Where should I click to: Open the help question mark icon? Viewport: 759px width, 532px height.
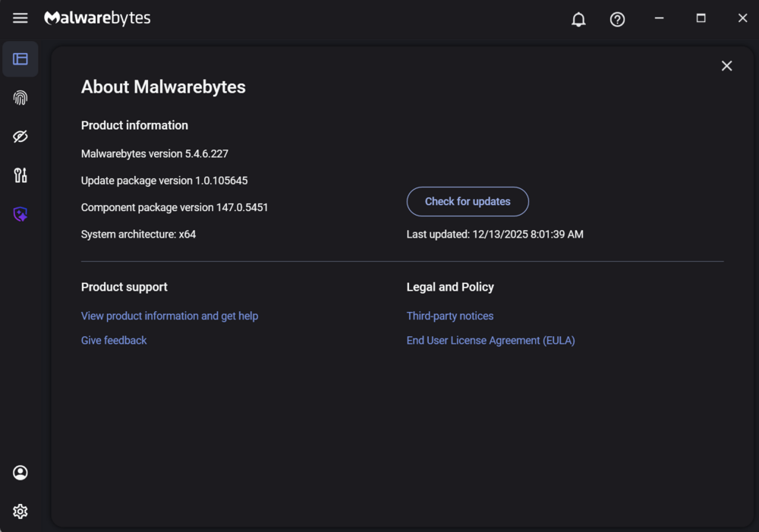617,20
